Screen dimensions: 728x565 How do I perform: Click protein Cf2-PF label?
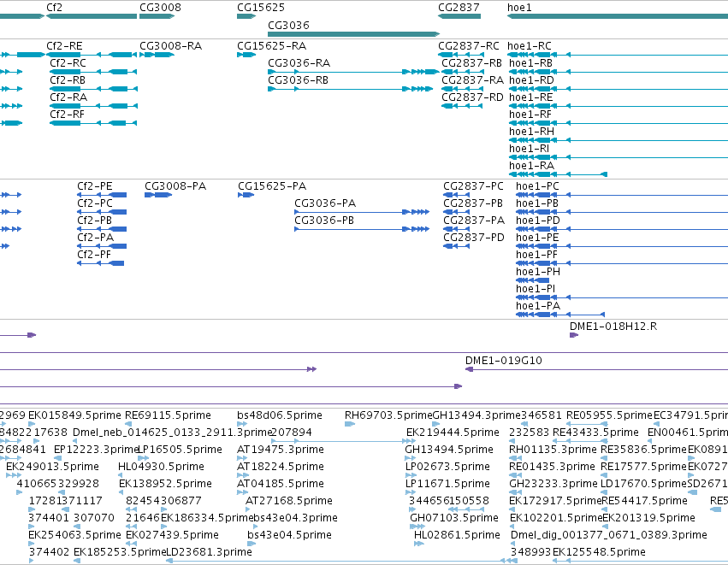(x=94, y=255)
